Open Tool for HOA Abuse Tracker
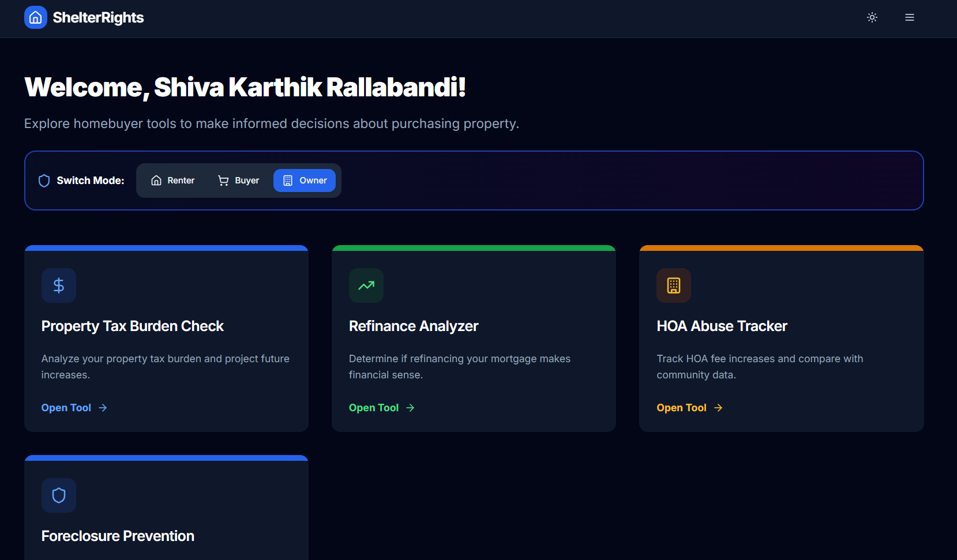957x560 pixels. (x=690, y=408)
